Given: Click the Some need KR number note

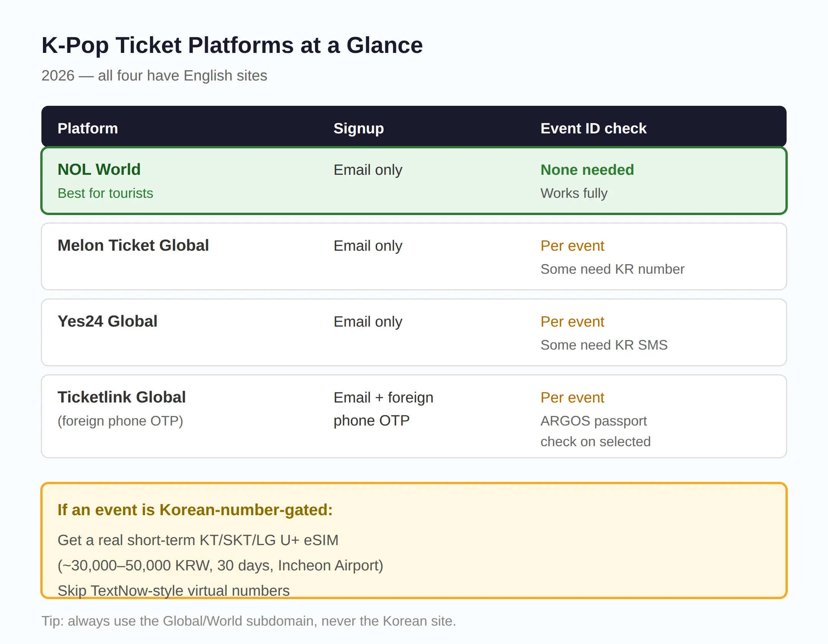Looking at the screenshot, I should (x=612, y=269).
